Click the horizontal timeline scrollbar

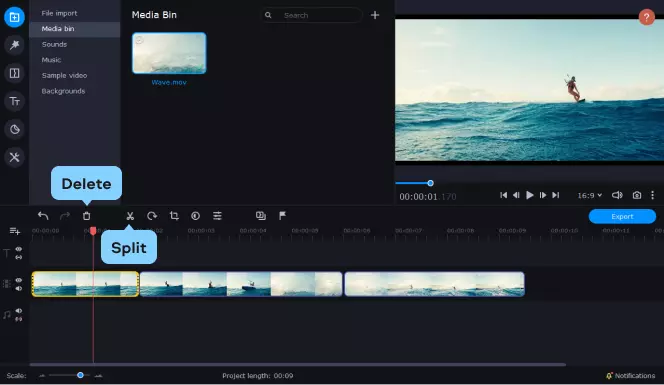coord(298,364)
